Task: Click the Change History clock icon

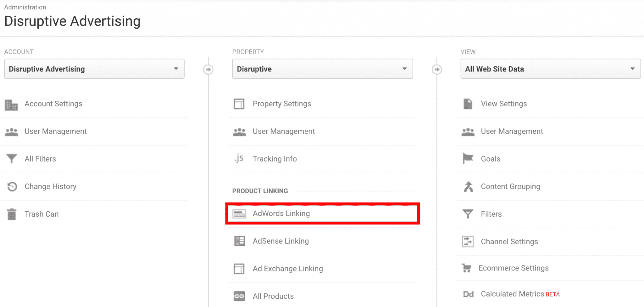Action: pyautogui.click(x=12, y=186)
